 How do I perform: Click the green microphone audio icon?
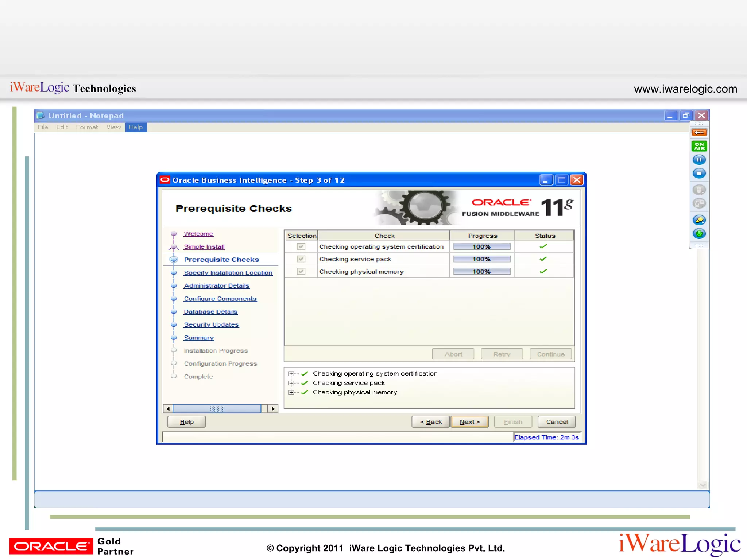tap(699, 233)
